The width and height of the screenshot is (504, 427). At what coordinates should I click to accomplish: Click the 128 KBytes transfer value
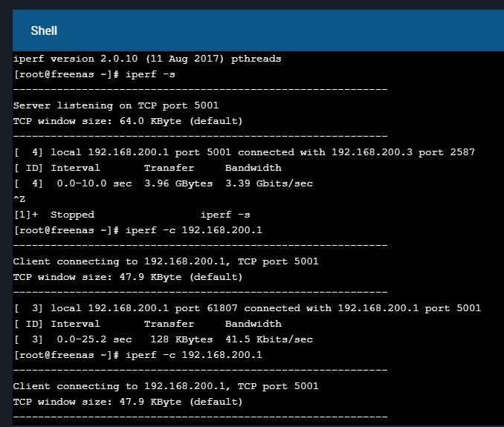point(181,339)
